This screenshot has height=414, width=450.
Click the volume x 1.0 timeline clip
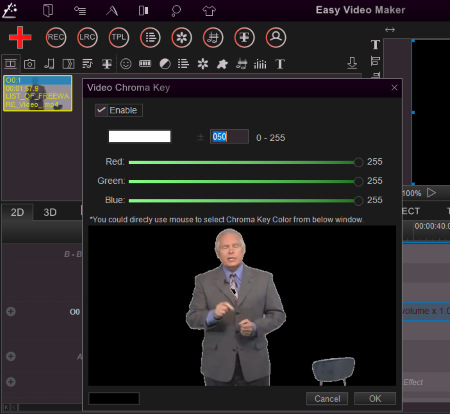coord(426,311)
